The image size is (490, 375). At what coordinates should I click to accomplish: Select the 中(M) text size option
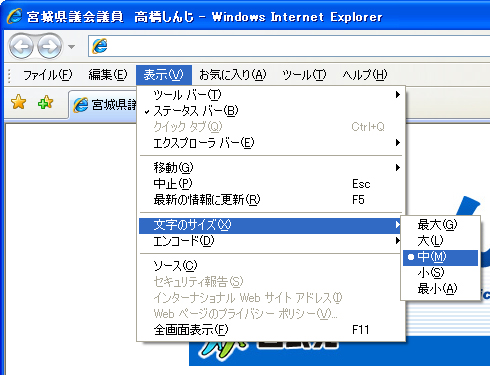coord(440,257)
